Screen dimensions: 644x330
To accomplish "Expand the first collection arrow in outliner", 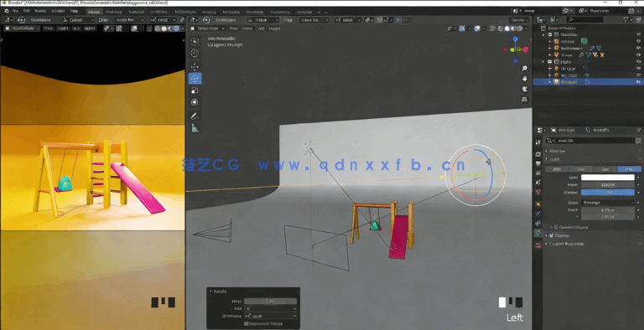I will click(543, 34).
